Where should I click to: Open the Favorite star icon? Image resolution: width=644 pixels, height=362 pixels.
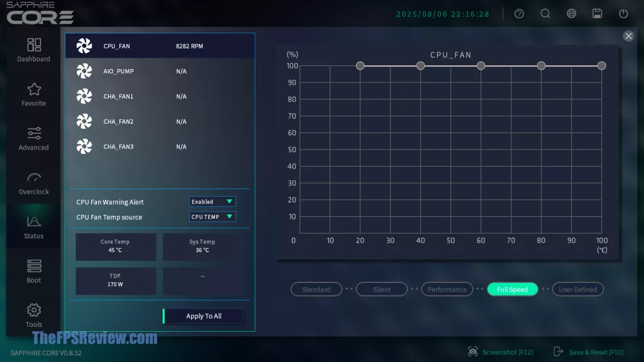[x=34, y=89]
